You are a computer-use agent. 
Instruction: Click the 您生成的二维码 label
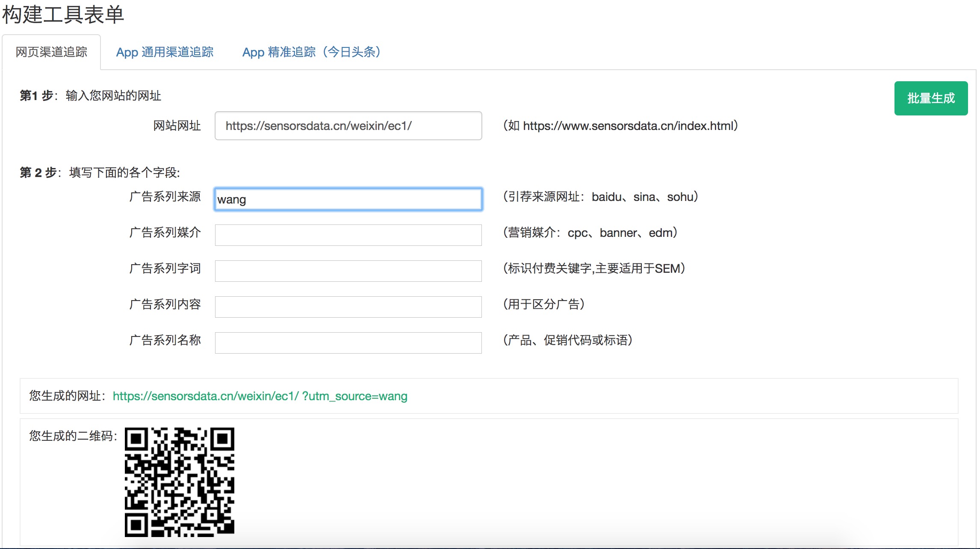click(73, 436)
